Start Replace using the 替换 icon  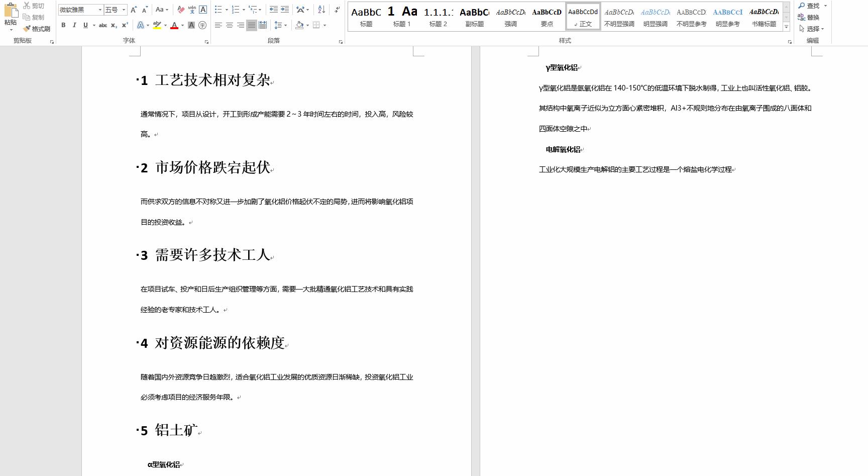point(811,17)
